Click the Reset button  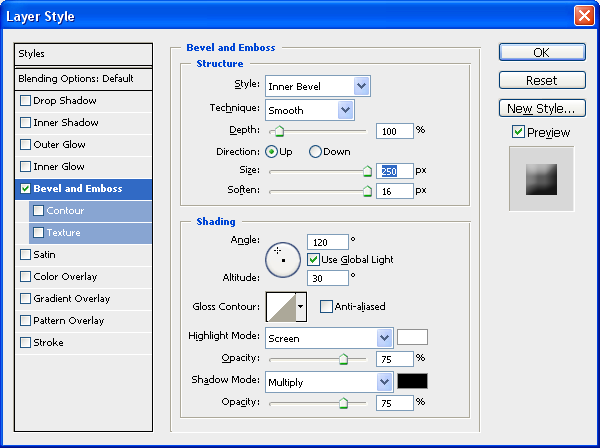click(542, 80)
